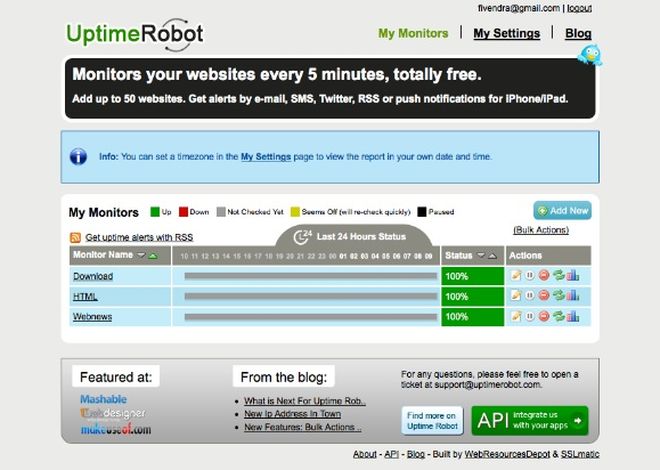Visit WebResourcesDepot footer link
This screenshot has height=470, width=660.
point(507,454)
